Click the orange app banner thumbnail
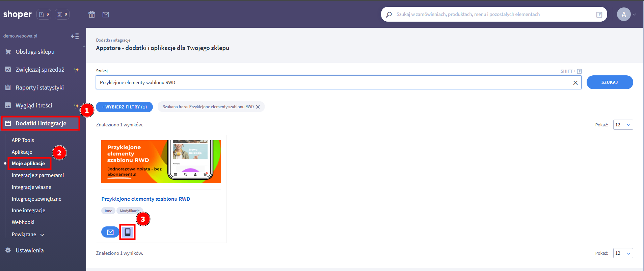Screen dimensions: 644x271 click(161, 162)
